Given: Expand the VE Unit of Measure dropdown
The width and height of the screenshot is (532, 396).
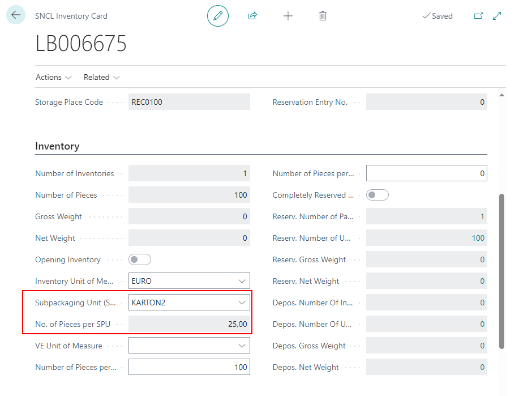Looking at the screenshot, I should [242, 346].
